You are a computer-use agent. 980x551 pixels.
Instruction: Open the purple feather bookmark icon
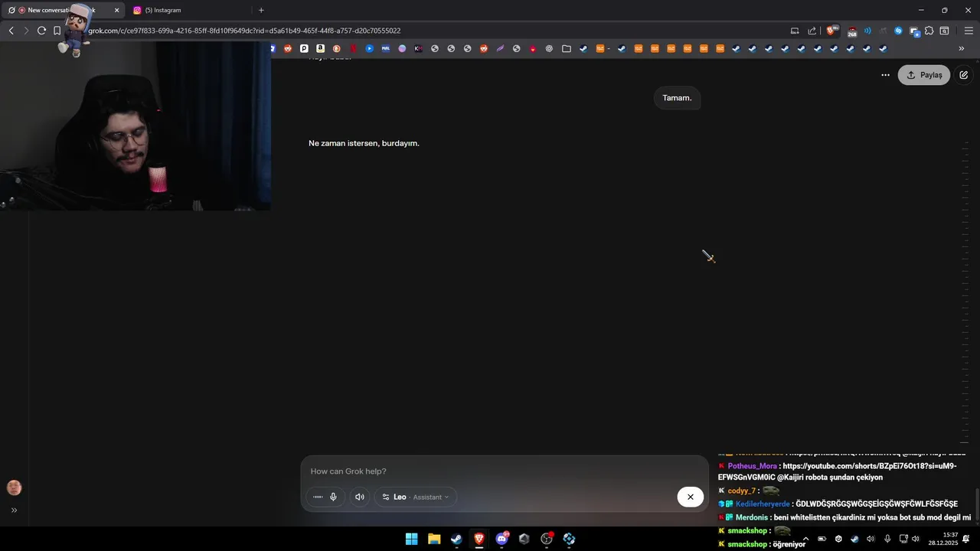[x=500, y=48]
